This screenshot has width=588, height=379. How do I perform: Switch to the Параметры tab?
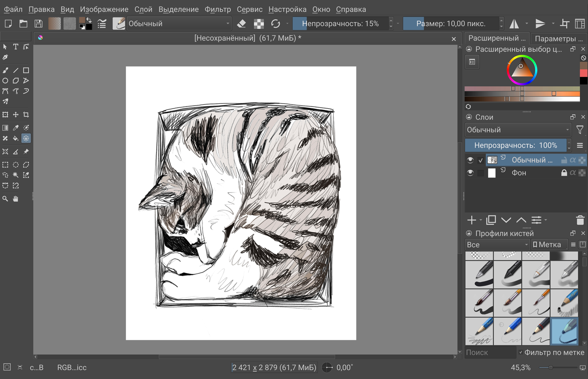[x=558, y=38]
